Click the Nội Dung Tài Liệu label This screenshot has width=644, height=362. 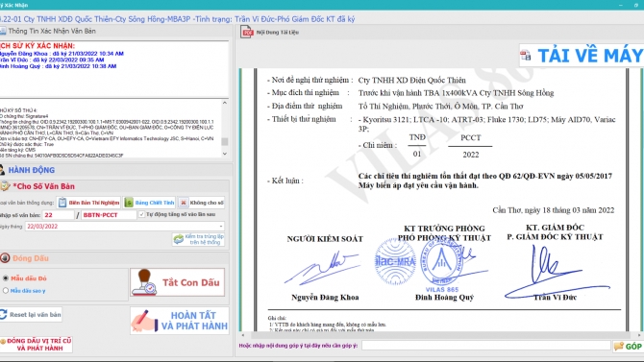tap(277, 32)
